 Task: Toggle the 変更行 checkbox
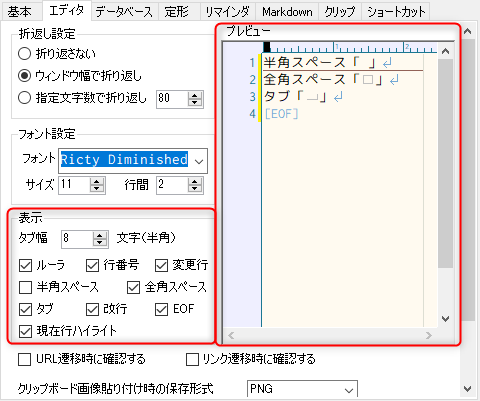point(162,266)
